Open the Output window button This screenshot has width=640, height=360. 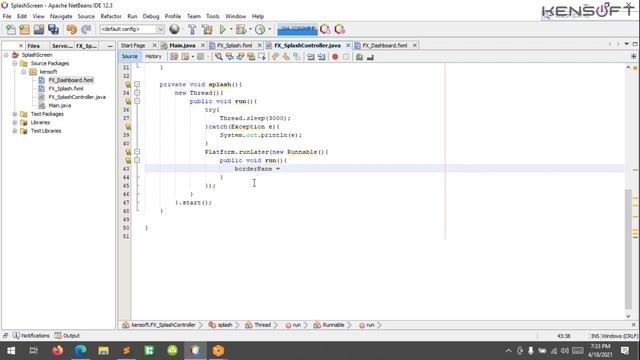coord(67,336)
